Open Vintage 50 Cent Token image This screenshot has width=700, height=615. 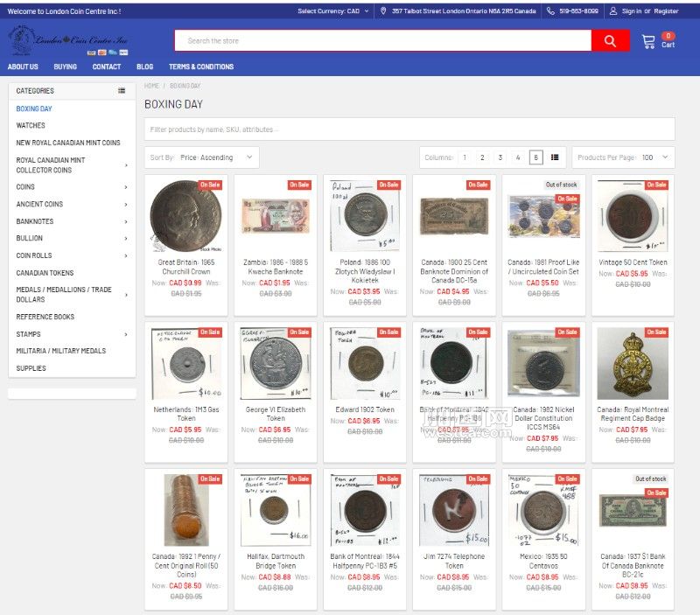coord(633,216)
